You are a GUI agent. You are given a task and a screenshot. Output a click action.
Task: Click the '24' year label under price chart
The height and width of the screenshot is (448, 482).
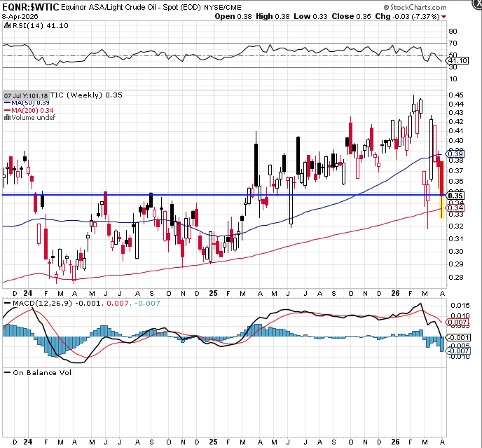tap(28, 294)
